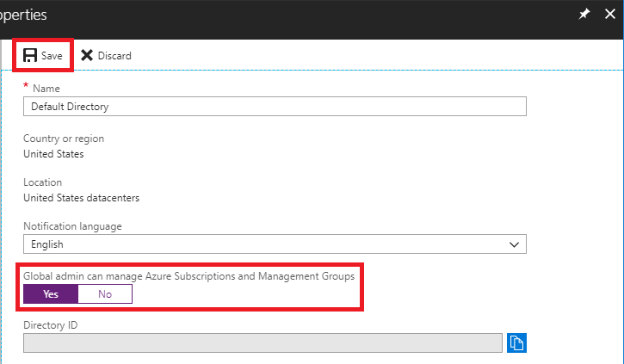Open the Notification language dropdown showing English

coord(275,244)
